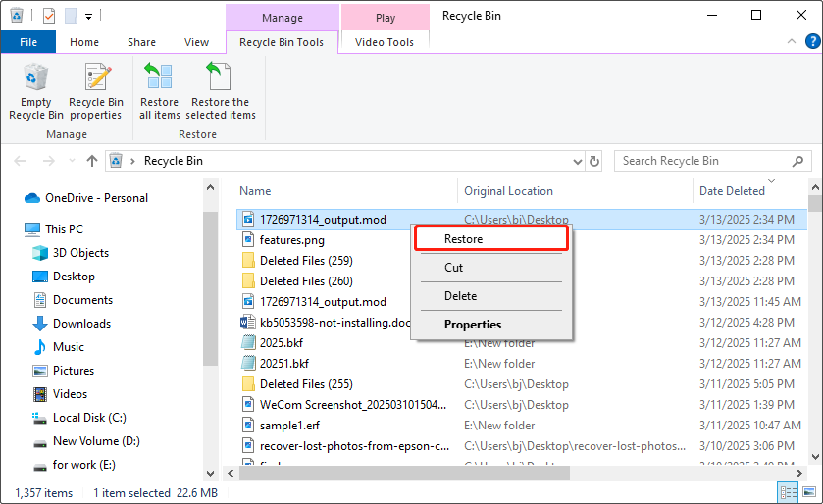Open Music in navigation pane

[x=69, y=347]
